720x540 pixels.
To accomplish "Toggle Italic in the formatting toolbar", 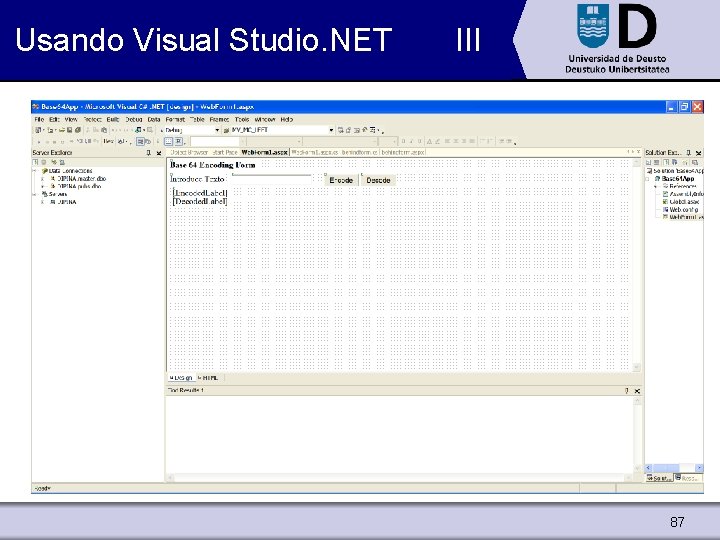I will coord(411,141).
